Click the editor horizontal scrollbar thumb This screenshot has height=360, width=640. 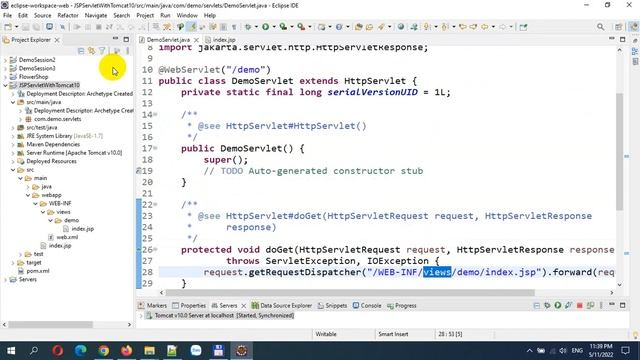click(x=350, y=293)
